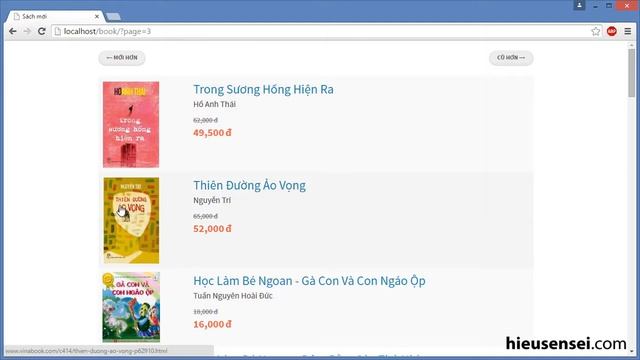Click the MỚI HƠN pager button
Screen dimensions: 640x360
122,58
